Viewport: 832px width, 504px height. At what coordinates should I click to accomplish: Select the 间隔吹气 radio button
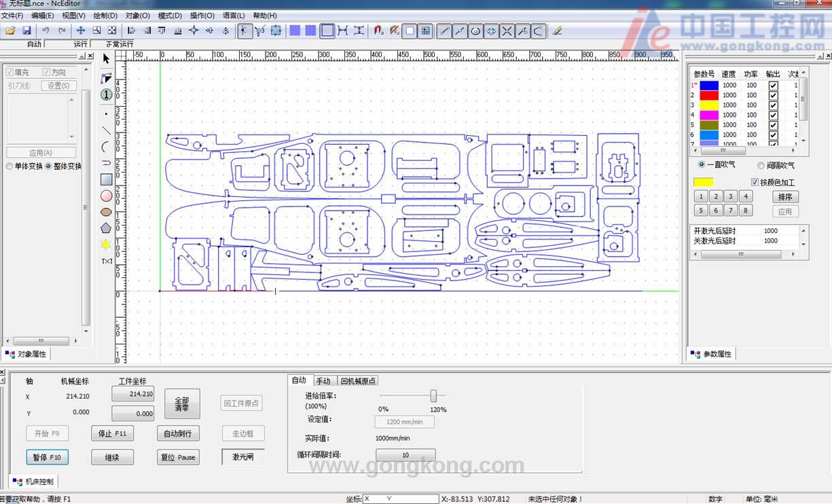click(761, 165)
